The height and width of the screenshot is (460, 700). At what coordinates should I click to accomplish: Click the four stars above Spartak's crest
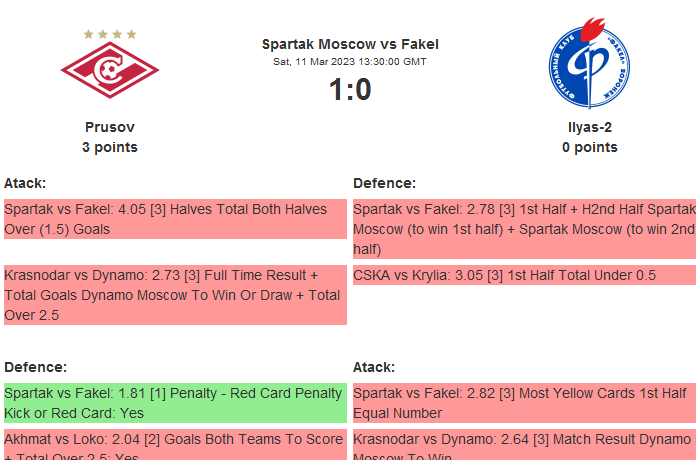coord(110,34)
